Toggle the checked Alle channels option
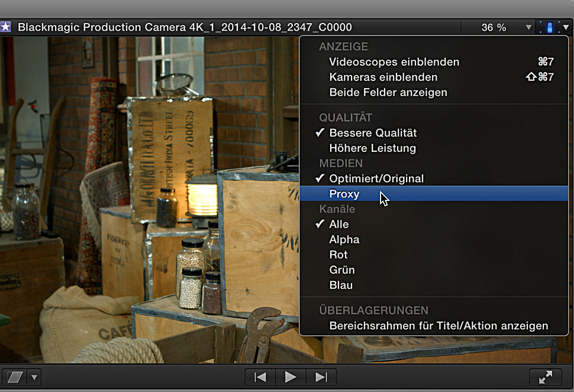Image resolution: width=574 pixels, height=392 pixels. (339, 224)
